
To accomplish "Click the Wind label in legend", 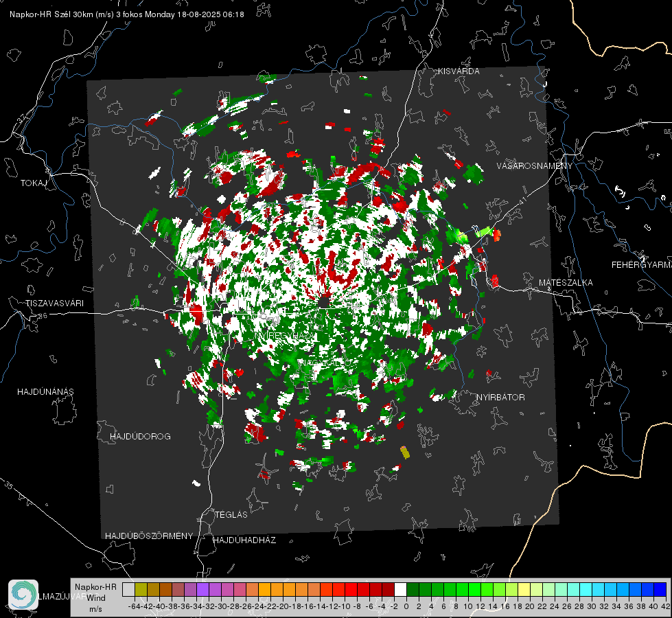I will click(x=96, y=598).
